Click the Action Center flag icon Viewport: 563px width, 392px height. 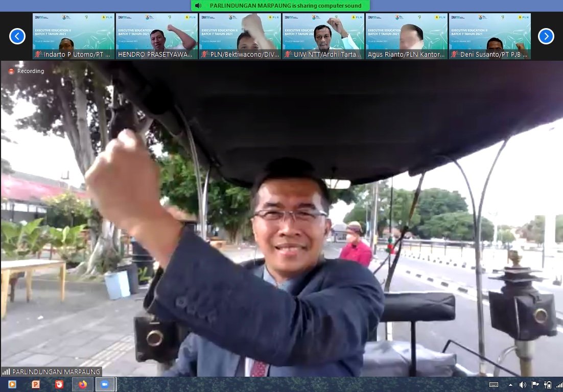(535, 385)
